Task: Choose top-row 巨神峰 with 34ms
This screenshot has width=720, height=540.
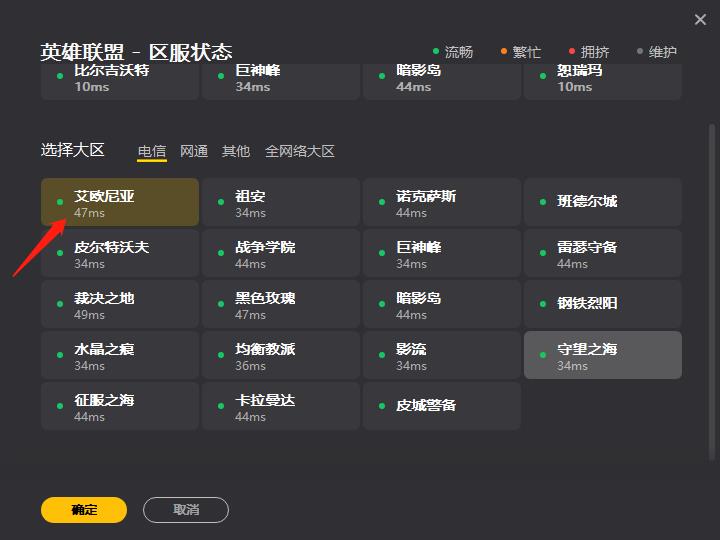Action: click(281, 81)
